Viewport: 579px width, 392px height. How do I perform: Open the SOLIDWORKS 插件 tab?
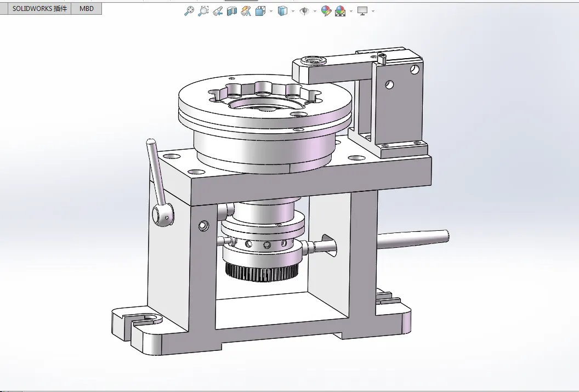[x=39, y=8]
